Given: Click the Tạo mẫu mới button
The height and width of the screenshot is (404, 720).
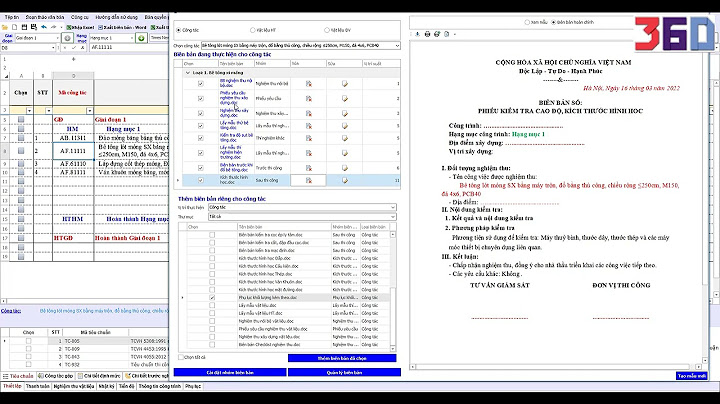Looking at the screenshot, I should tap(692, 376).
